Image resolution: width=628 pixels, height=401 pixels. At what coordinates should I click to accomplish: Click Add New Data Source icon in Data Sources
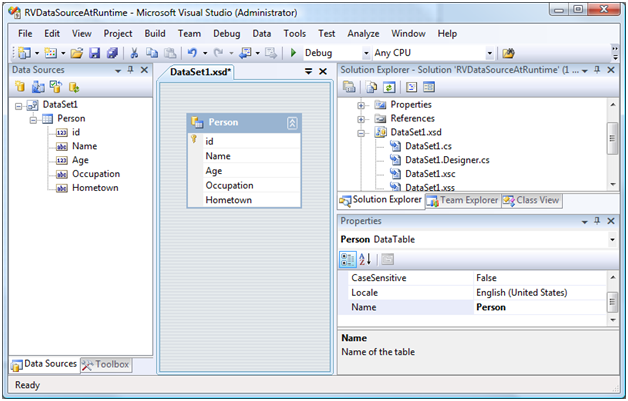pyautogui.click(x=20, y=87)
